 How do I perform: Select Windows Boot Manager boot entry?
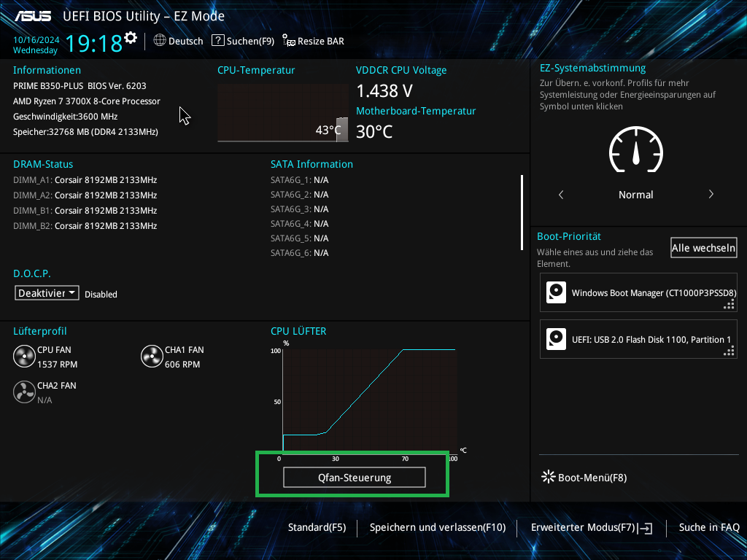638,292
